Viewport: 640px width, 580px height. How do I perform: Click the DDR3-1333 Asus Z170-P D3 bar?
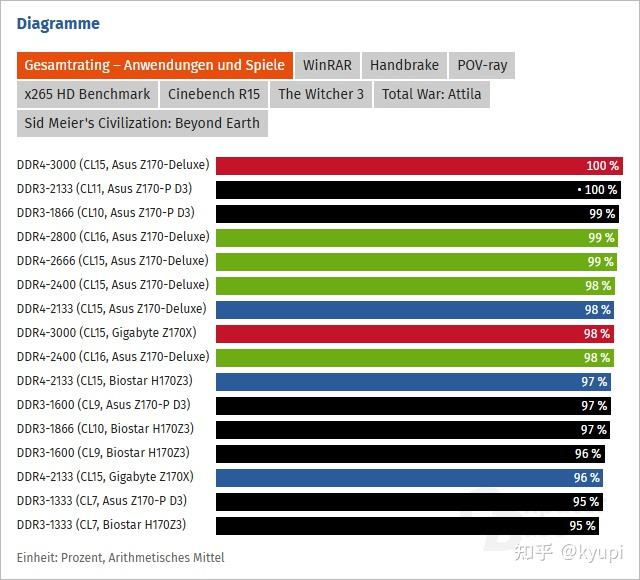coord(409,502)
